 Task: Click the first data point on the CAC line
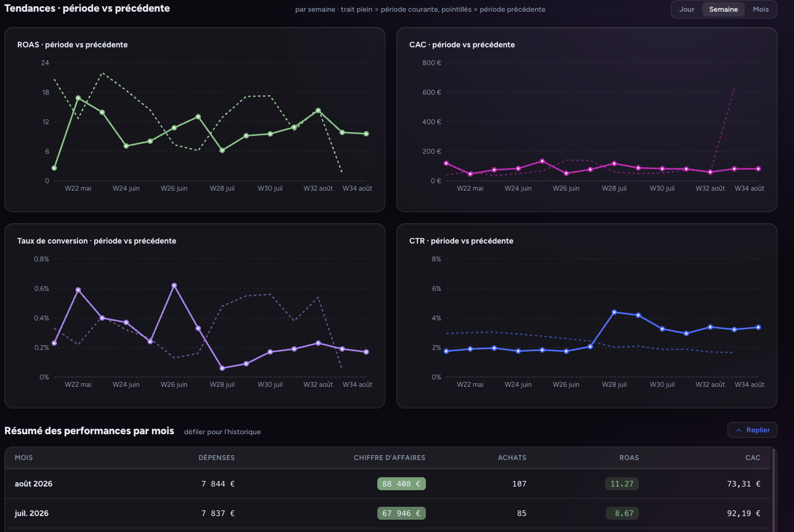(446, 163)
